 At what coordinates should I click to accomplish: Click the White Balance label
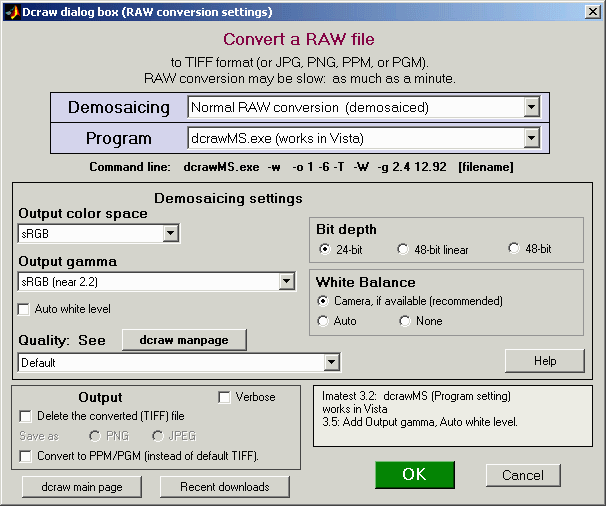(x=366, y=282)
